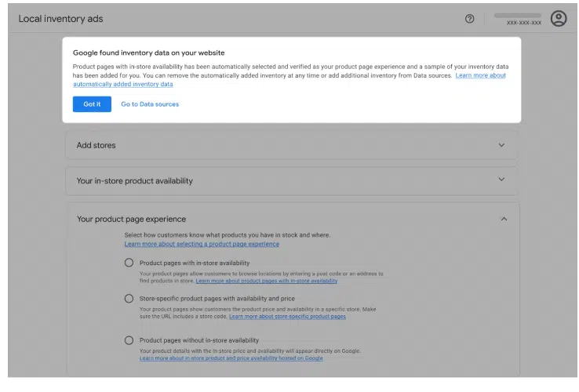The width and height of the screenshot is (579, 392).
Task: Select Store-specific product pages with availability option
Action: coord(129,298)
